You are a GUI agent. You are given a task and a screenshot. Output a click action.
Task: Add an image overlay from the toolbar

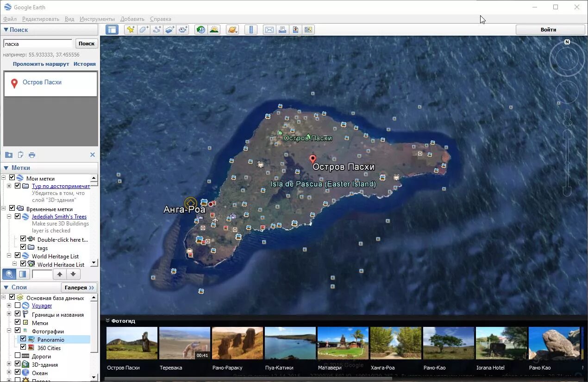pos(170,30)
